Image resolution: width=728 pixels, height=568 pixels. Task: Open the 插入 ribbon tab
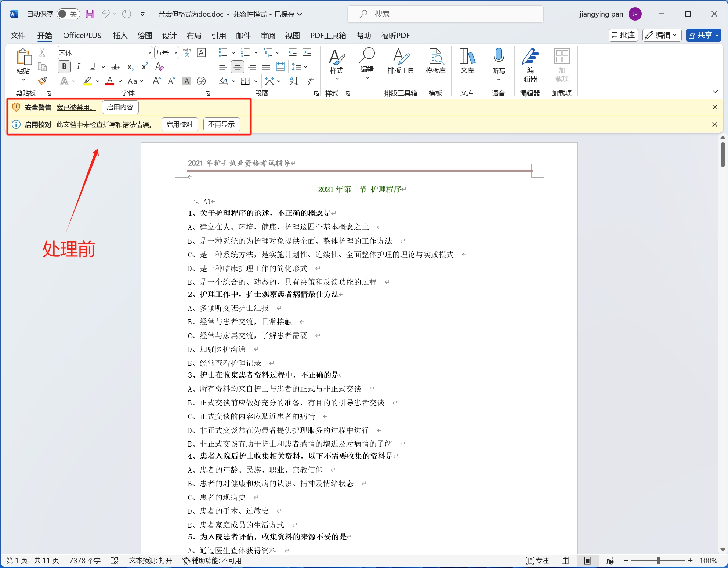pos(120,36)
